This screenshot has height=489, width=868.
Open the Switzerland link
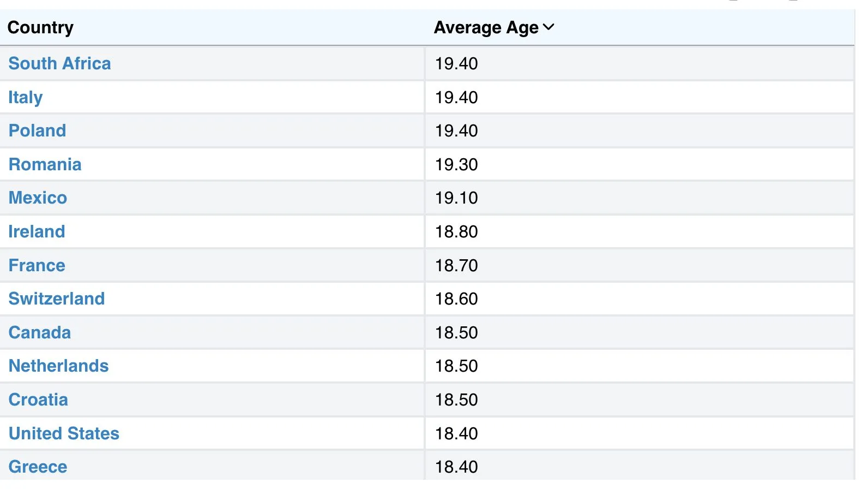coord(56,299)
